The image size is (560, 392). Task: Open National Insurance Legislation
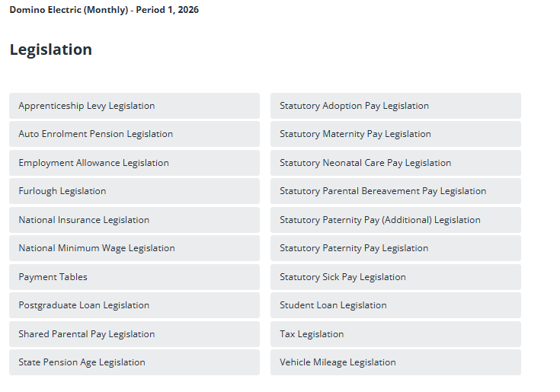coord(84,220)
